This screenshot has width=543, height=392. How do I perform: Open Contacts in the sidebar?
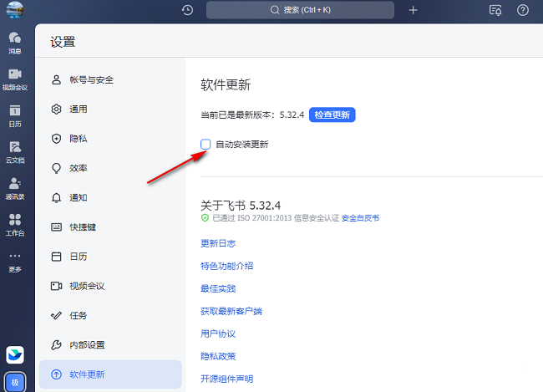[x=15, y=187]
